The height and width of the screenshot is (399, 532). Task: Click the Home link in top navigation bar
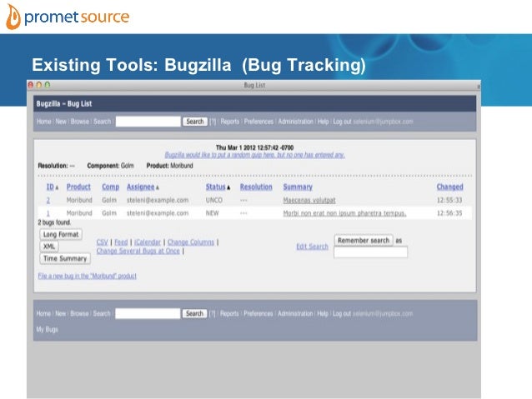coord(43,122)
